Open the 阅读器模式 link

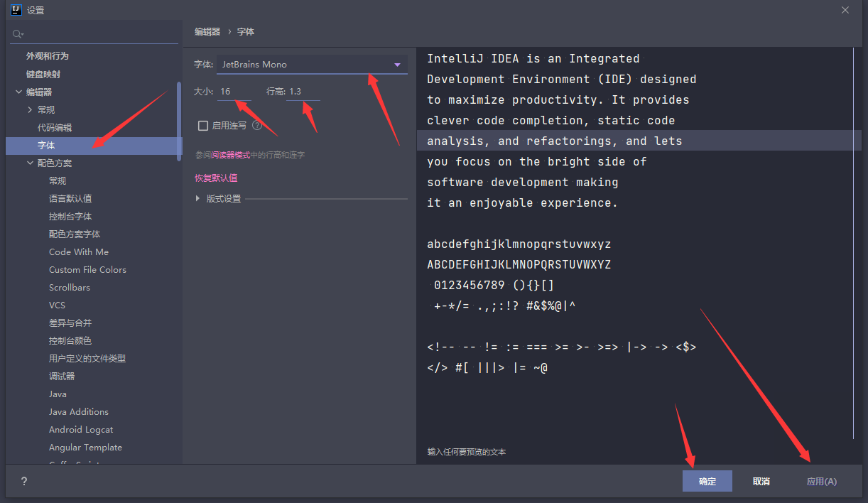pyautogui.click(x=230, y=155)
